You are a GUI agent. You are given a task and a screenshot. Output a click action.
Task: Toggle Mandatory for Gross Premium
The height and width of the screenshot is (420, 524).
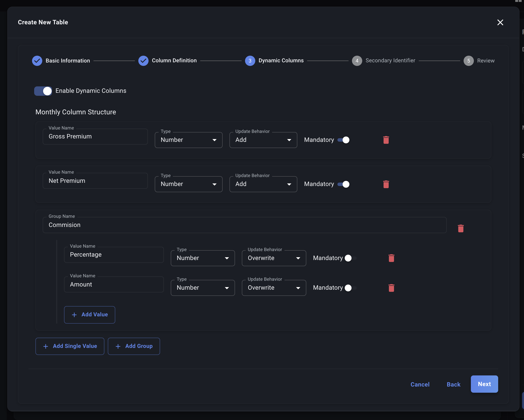pyautogui.click(x=343, y=140)
